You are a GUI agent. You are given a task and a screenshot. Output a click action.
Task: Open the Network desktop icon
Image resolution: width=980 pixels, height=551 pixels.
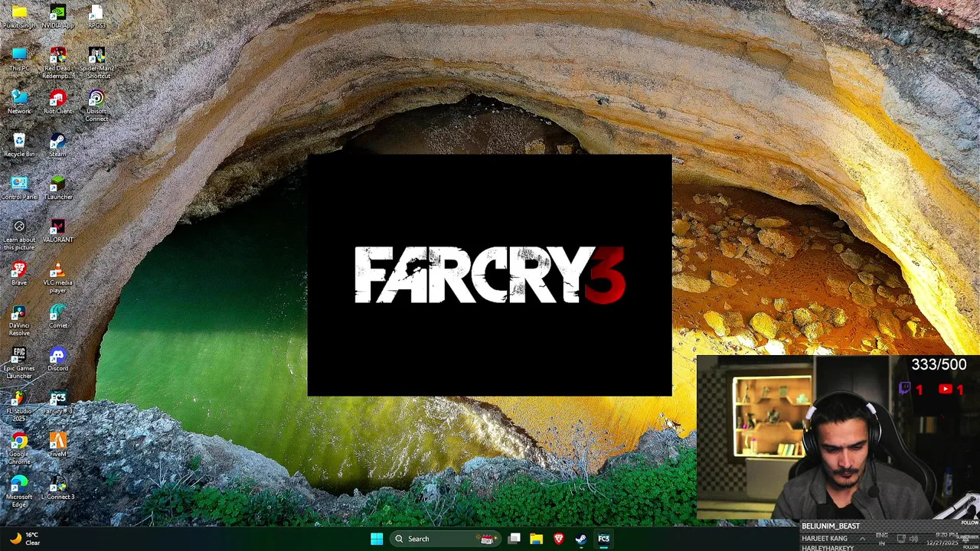click(19, 103)
